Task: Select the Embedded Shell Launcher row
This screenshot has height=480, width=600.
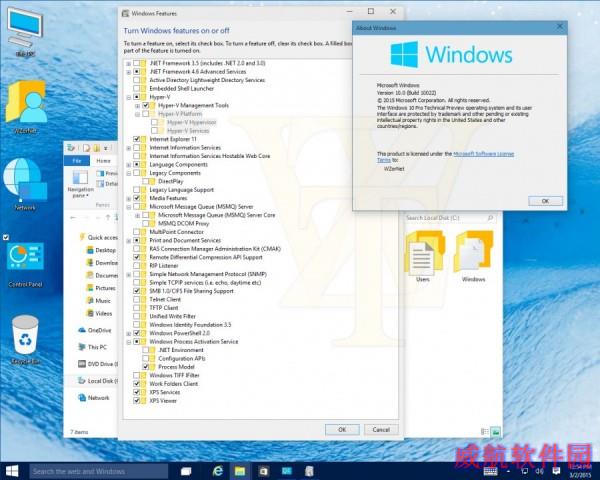Action: click(181, 88)
